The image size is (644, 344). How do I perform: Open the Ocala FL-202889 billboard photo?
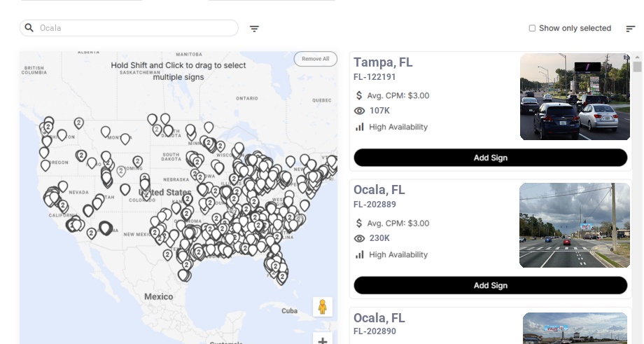tap(575, 226)
